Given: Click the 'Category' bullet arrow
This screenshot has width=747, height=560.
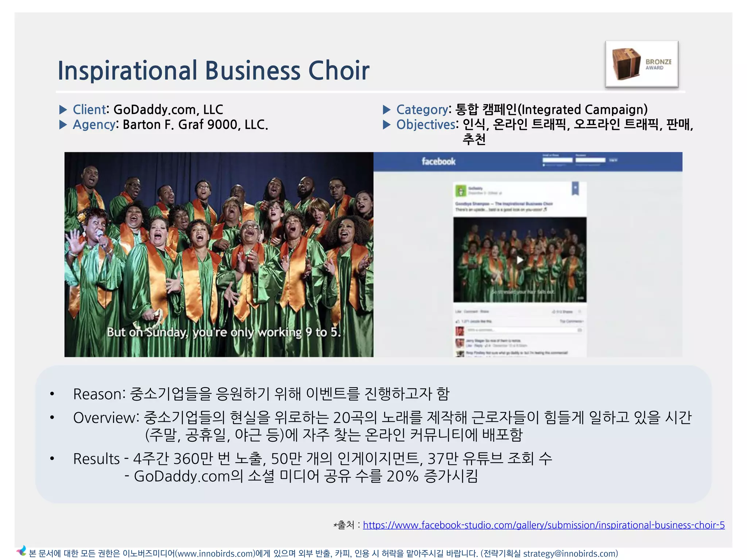Looking at the screenshot, I should tap(387, 110).
